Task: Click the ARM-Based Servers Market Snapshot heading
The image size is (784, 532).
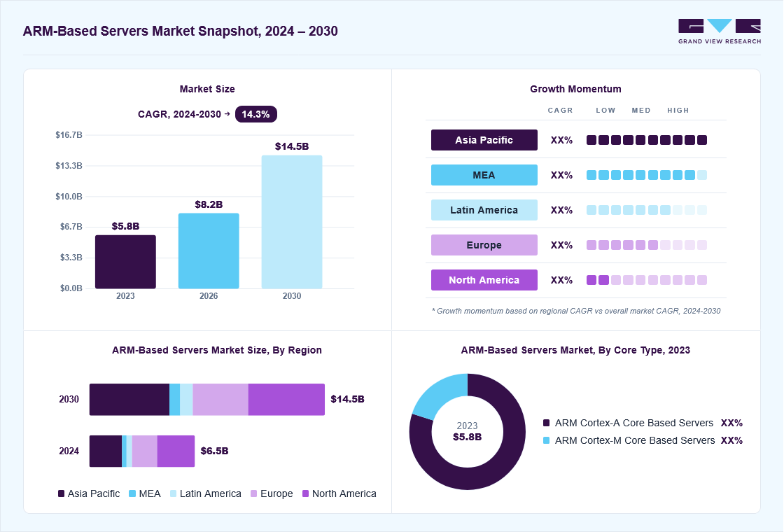Action: click(181, 31)
